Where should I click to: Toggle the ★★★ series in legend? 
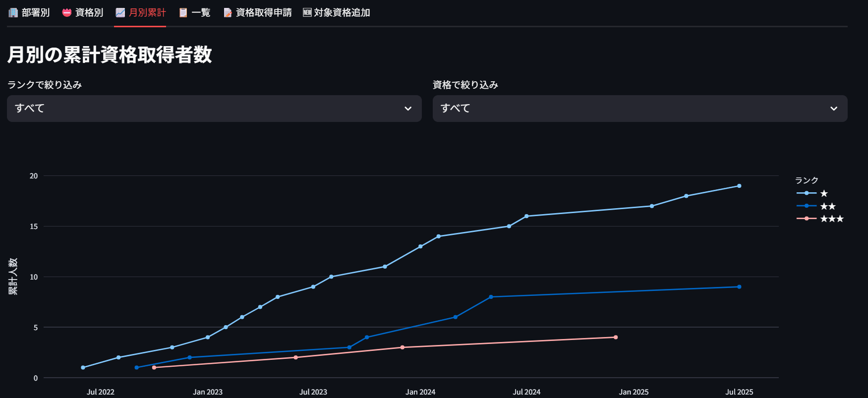pos(820,219)
